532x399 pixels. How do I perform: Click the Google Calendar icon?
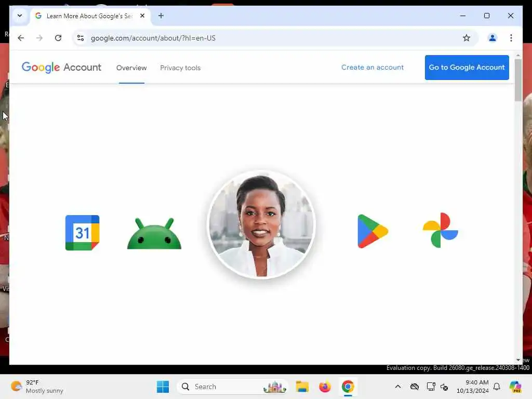[x=82, y=233]
